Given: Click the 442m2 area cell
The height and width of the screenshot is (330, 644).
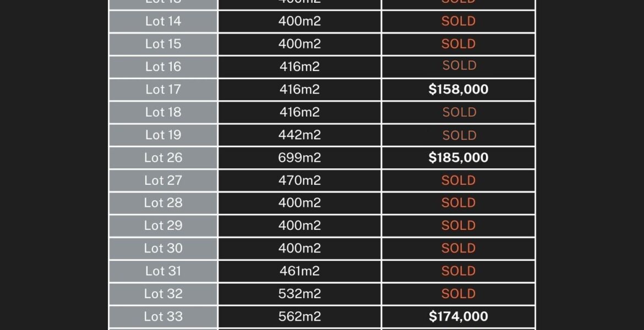Looking at the screenshot, I should click(x=299, y=135).
